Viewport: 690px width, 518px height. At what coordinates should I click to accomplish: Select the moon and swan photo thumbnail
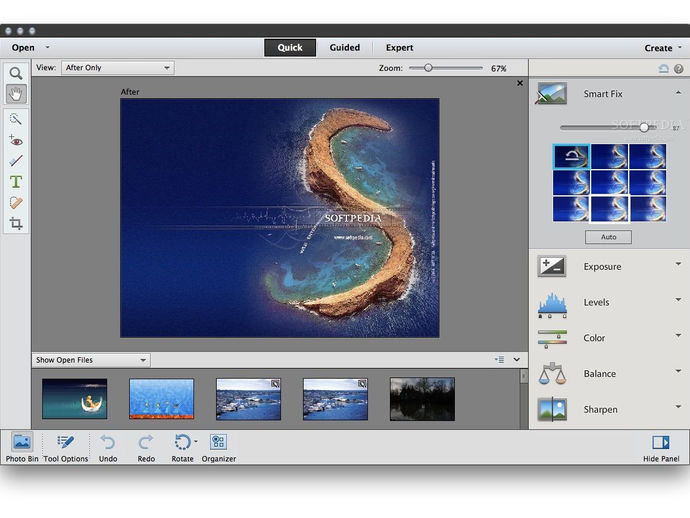click(x=74, y=399)
